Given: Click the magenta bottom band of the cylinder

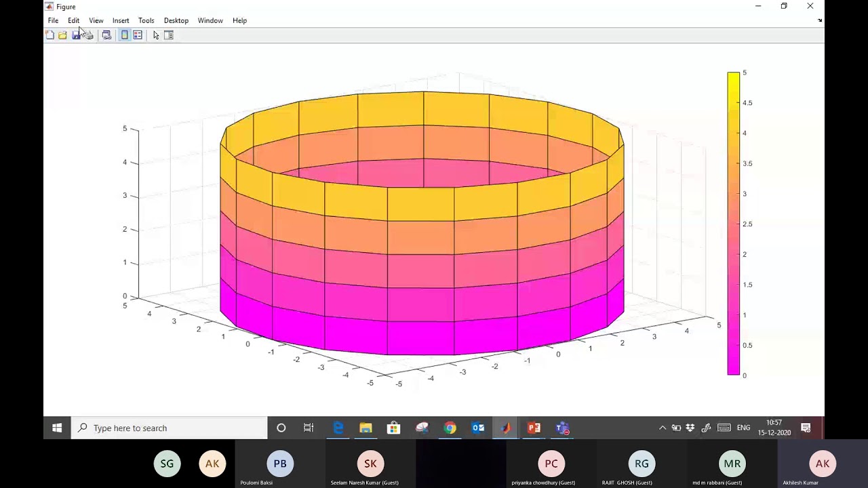Looking at the screenshot, I should [420, 337].
